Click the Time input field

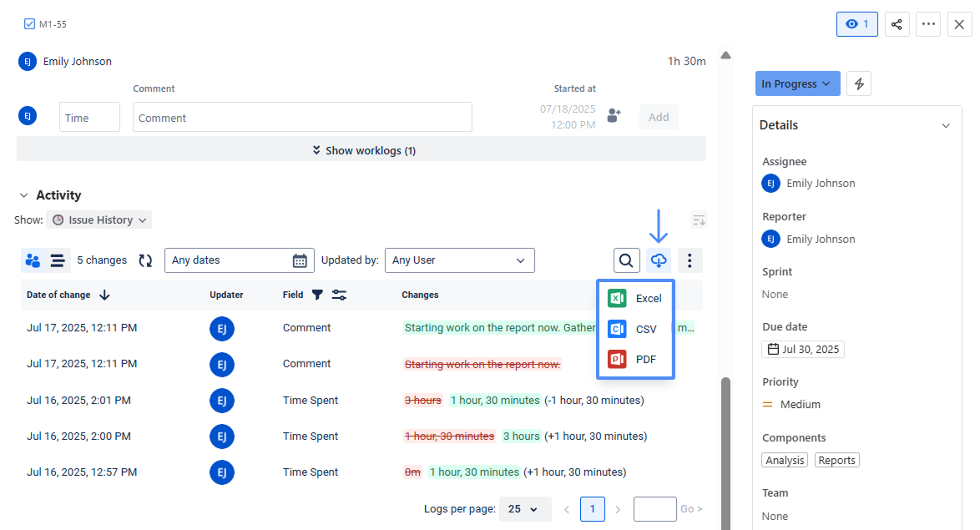(88, 116)
